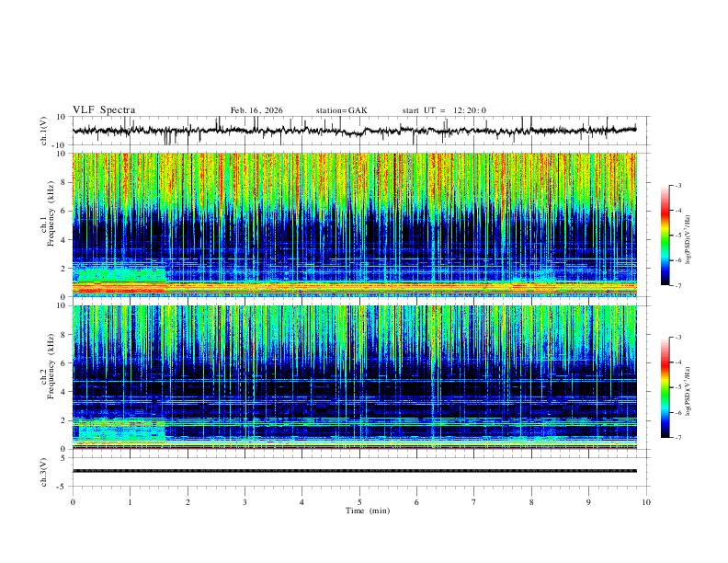Click inside the ch.2 spectrogram panel
The image size is (728, 563).
coord(354,377)
